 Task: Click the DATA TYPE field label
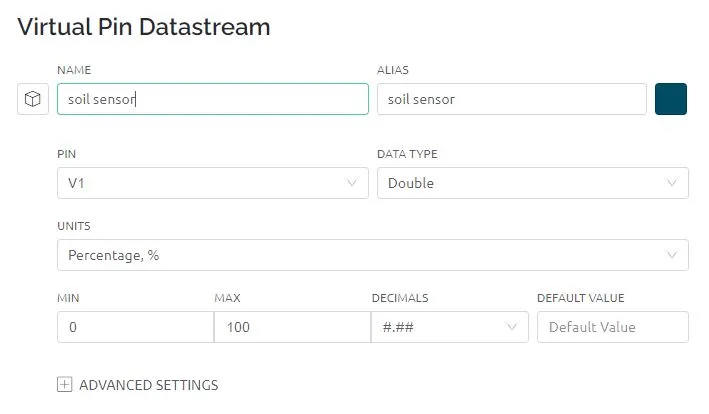coord(407,154)
